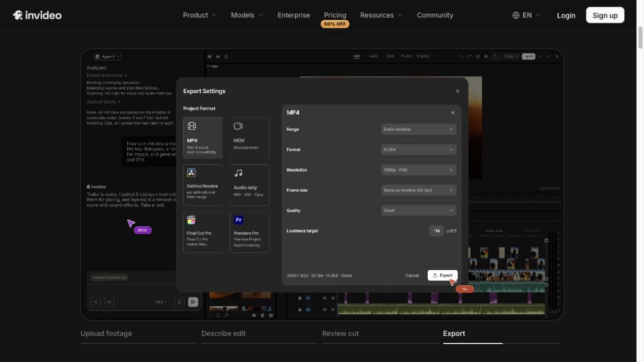644x362 pixels.
Task: Expand the Product menu
Action: click(x=199, y=15)
